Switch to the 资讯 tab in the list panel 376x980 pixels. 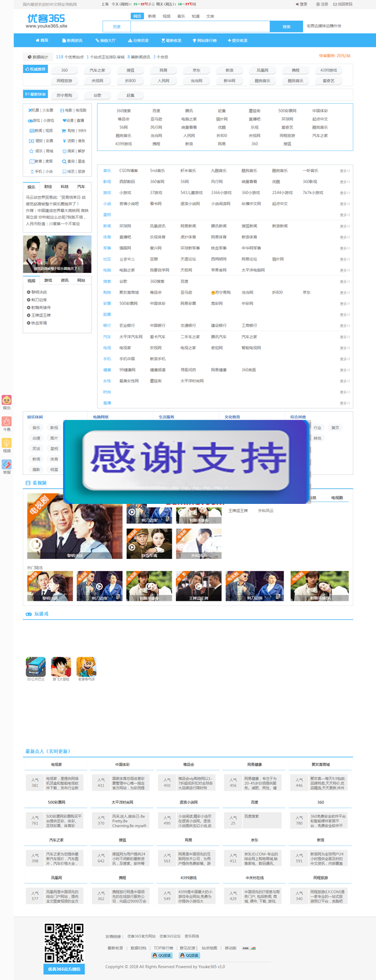coord(65,280)
